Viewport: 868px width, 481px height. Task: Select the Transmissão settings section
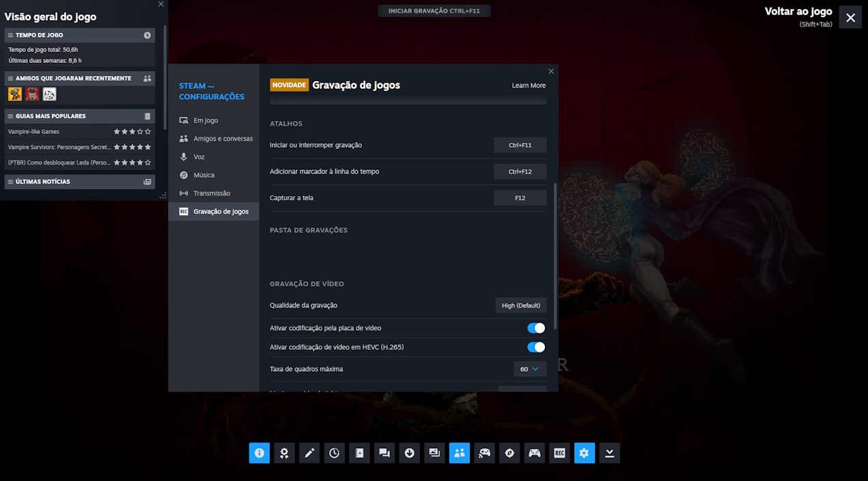coord(212,193)
